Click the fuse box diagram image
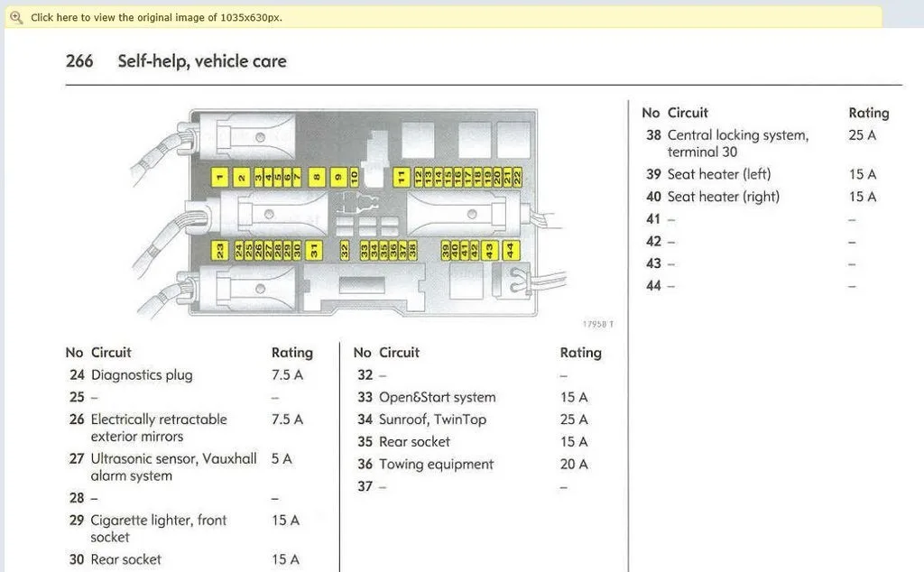This screenshot has width=924, height=572. coord(347,213)
